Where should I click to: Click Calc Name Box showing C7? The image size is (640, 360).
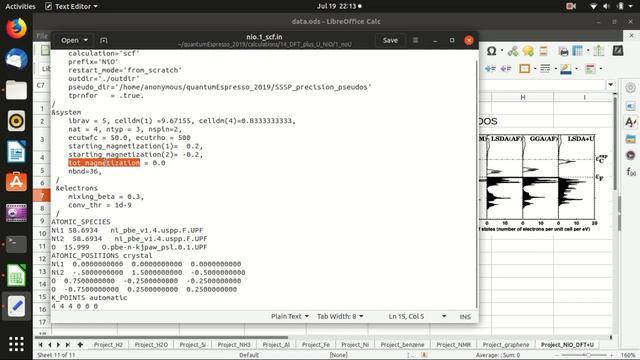[41, 85]
